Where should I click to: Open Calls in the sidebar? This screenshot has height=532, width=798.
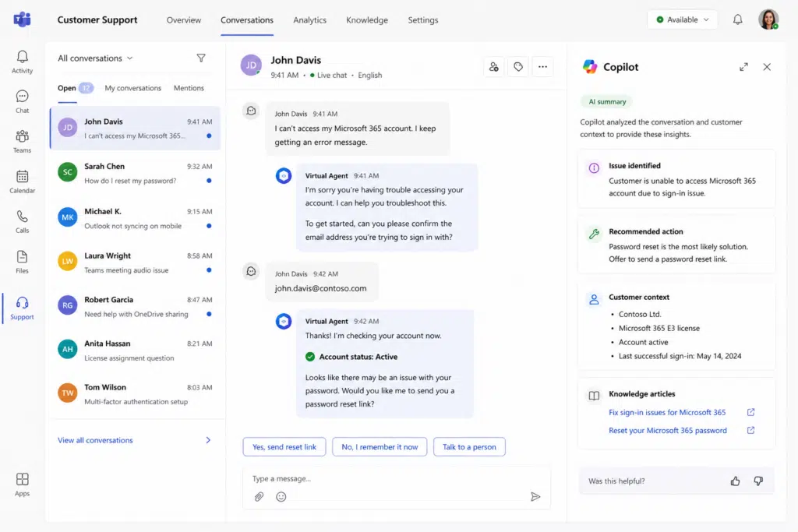(x=22, y=221)
